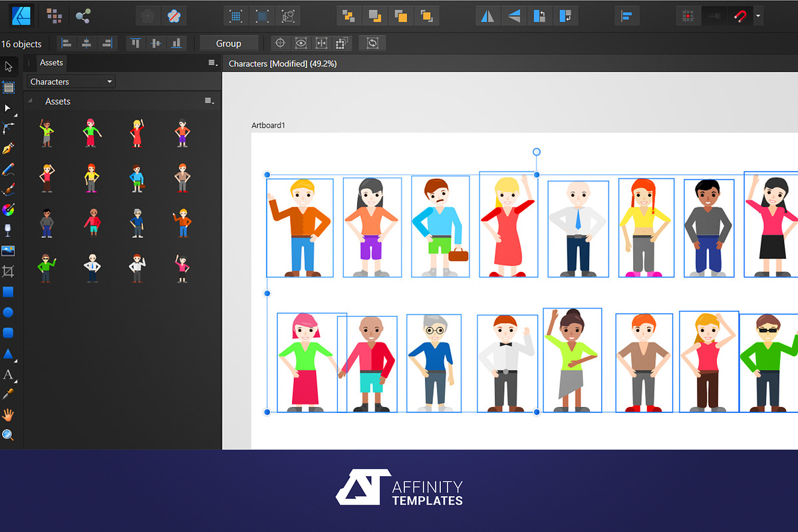Collapse the Assets subcategory triangle
The width and height of the screenshot is (798, 532).
click(x=31, y=101)
